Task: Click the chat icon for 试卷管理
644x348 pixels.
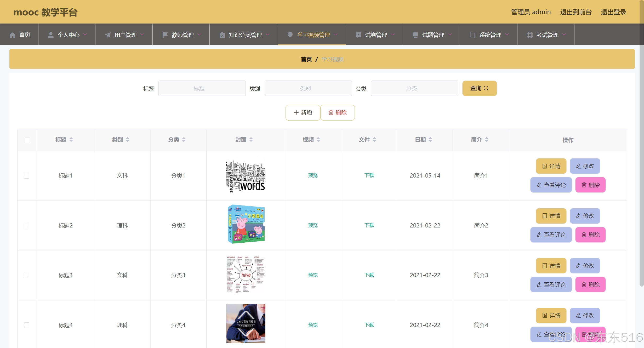Action: [358, 35]
